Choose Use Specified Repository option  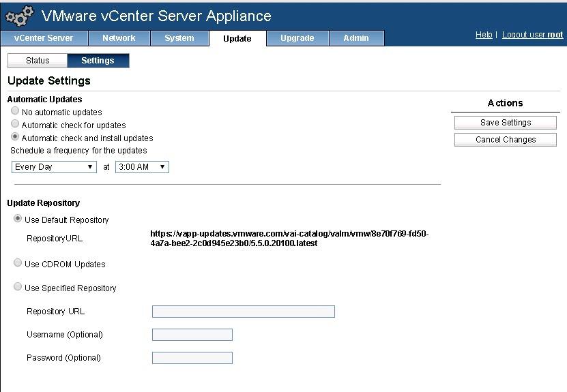[17, 286]
